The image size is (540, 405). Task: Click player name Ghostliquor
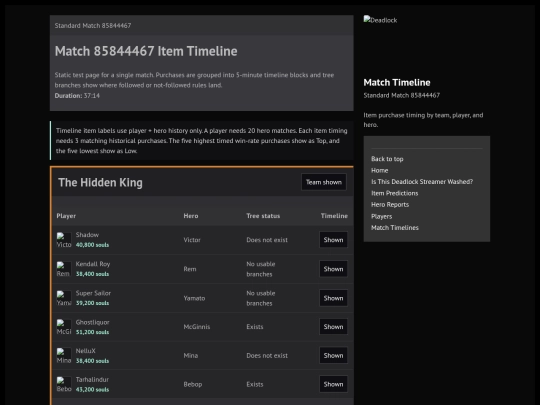point(93,322)
